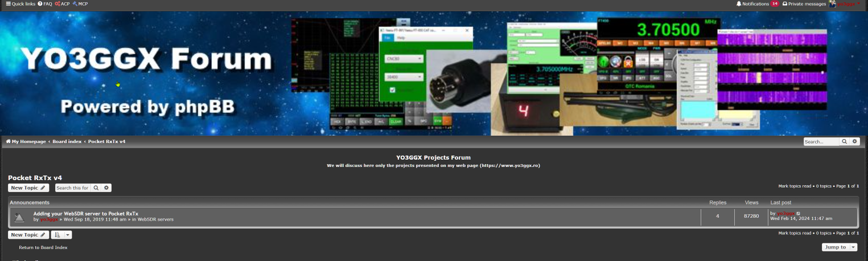Click Board index in breadcrumbs
Viewport: 868px width, 261px height.
67,141
